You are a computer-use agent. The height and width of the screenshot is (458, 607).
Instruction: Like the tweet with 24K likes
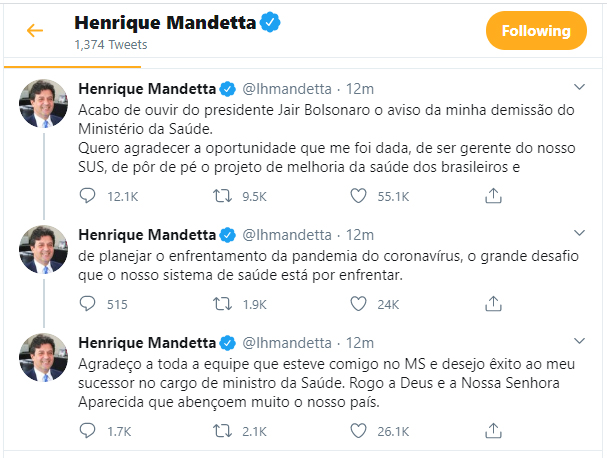coord(356,304)
